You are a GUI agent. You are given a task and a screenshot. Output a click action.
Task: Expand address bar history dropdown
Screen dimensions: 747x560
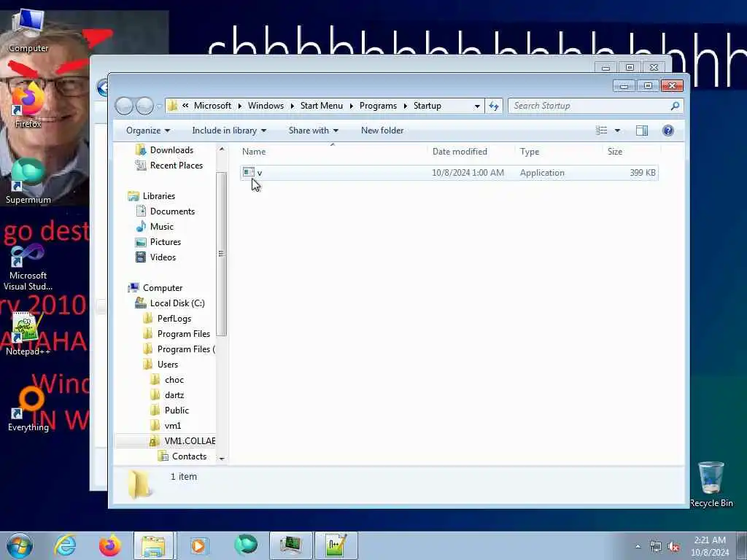click(x=477, y=106)
